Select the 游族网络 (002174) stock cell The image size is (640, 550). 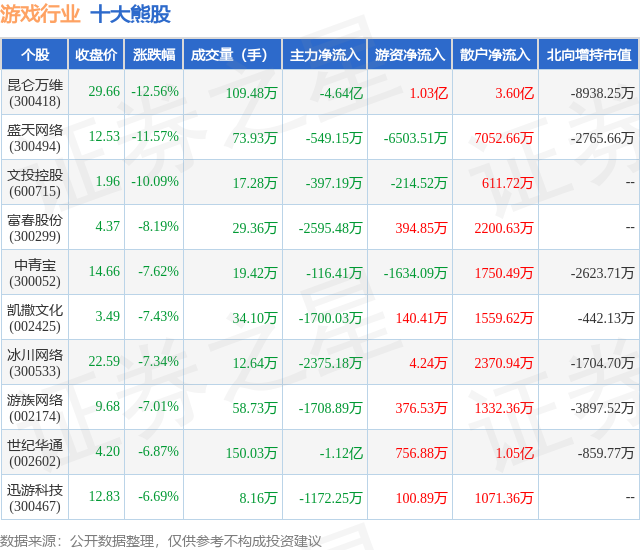coord(35,408)
